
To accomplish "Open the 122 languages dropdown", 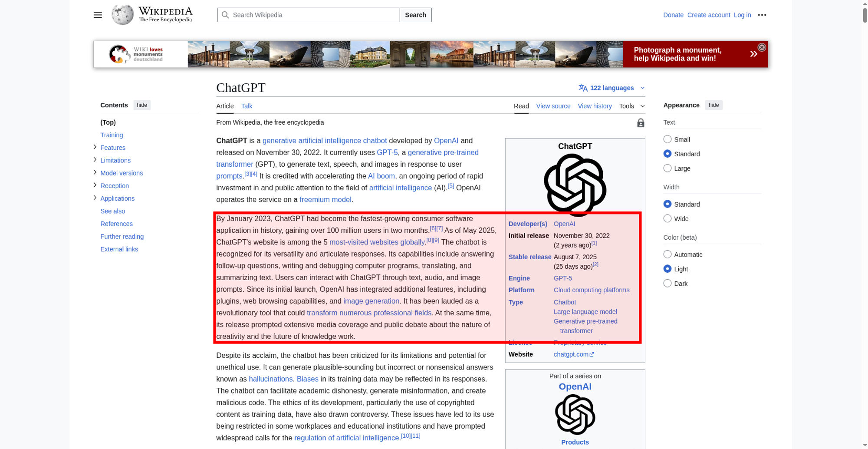I will click(x=612, y=88).
